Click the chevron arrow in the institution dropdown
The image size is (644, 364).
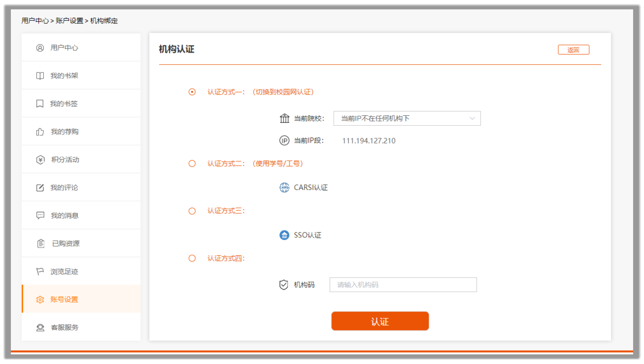pyautogui.click(x=472, y=118)
